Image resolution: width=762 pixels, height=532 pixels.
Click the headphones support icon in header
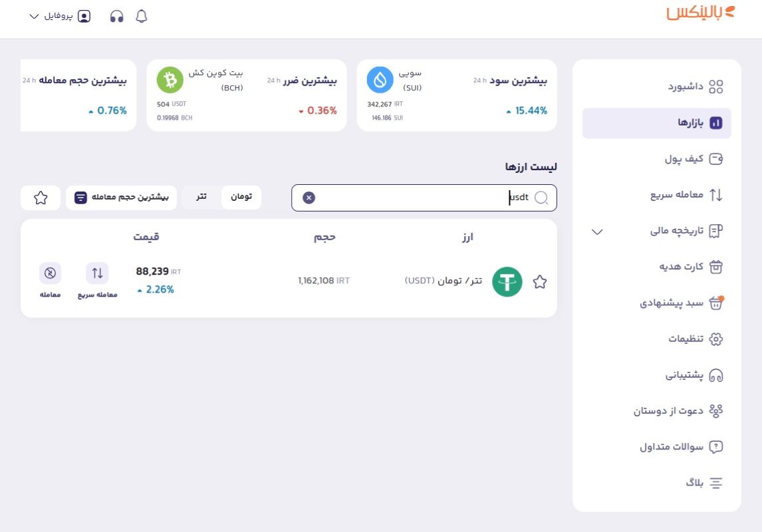pos(116,17)
